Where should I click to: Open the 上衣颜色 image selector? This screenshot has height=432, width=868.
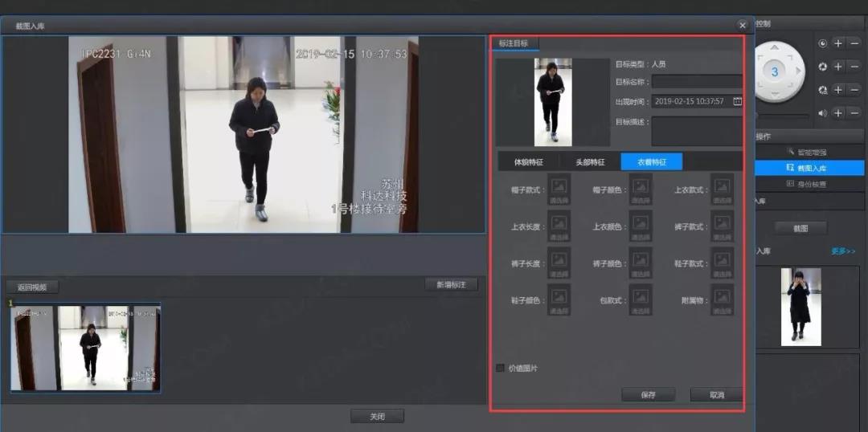click(x=641, y=226)
